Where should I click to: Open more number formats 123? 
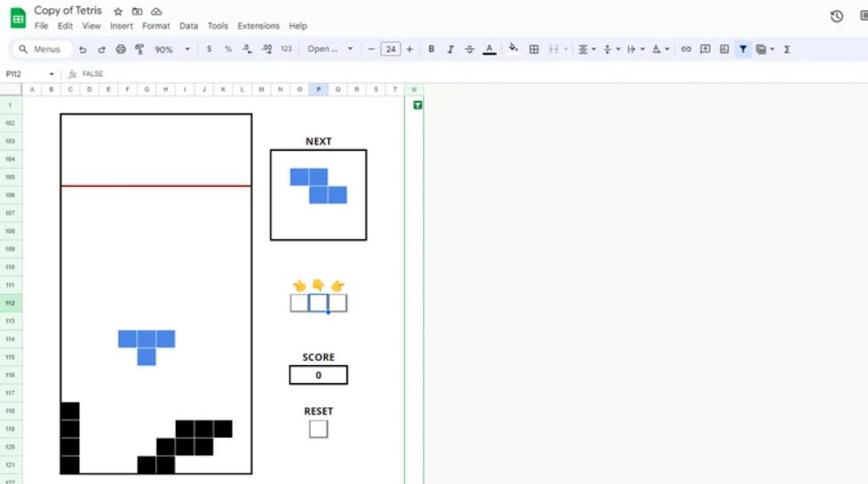tap(285, 49)
